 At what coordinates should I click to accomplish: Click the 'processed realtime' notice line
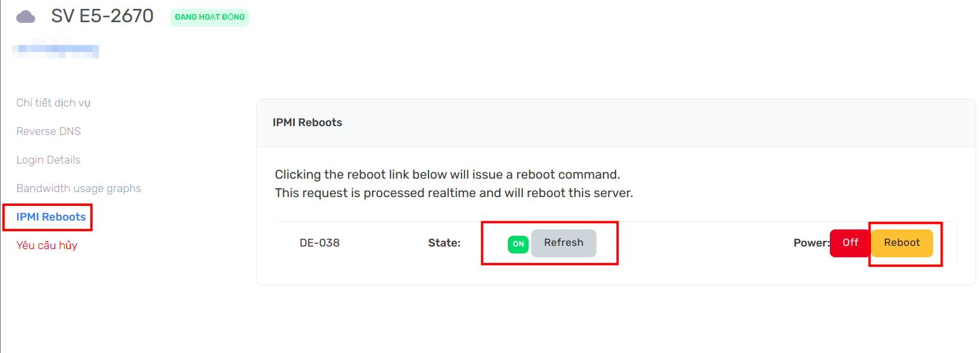tap(453, 193)
